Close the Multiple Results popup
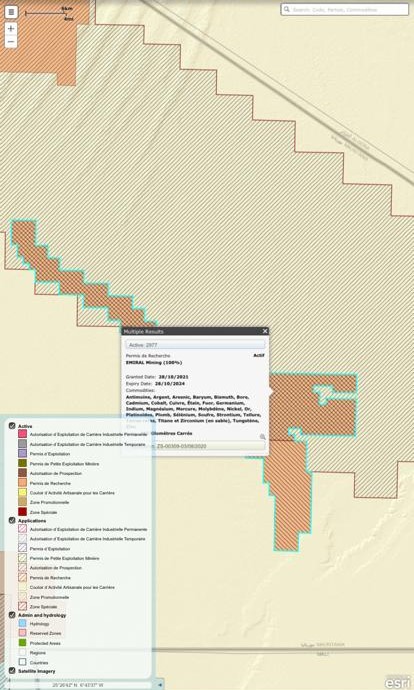Image resolution: width=414 pixels, height=690 pixels. pos(265,331)
